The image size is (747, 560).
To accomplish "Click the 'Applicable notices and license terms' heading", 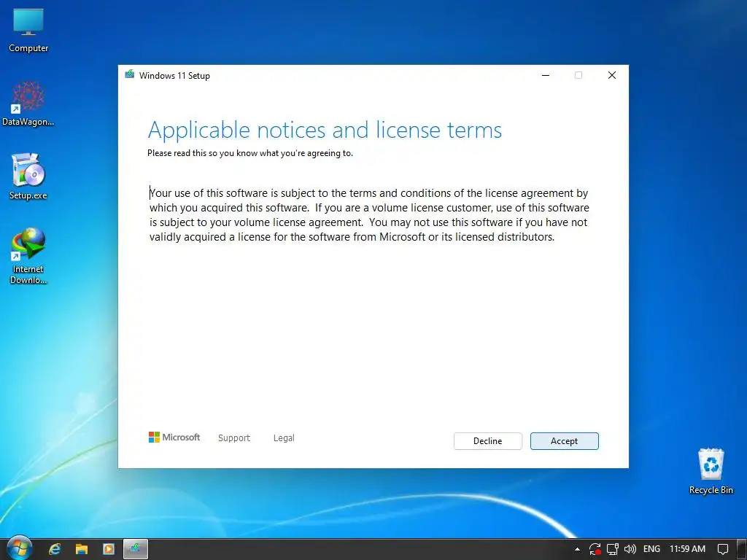I will 325,130.
